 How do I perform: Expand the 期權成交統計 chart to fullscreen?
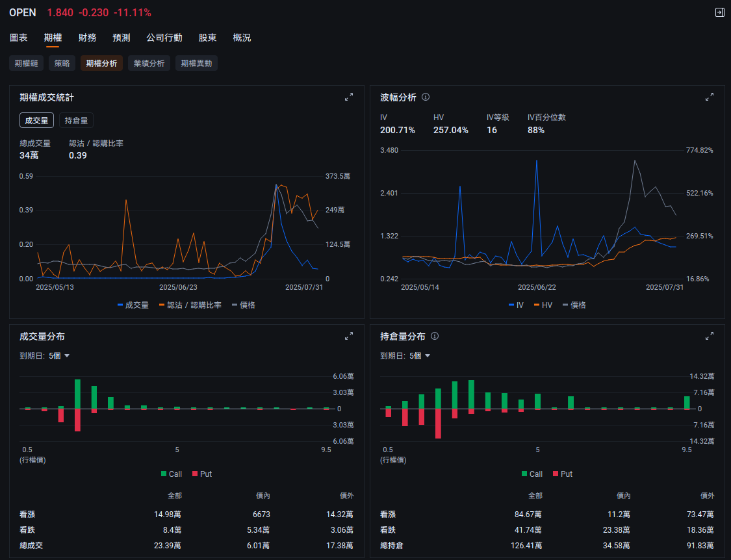[349, 97]
